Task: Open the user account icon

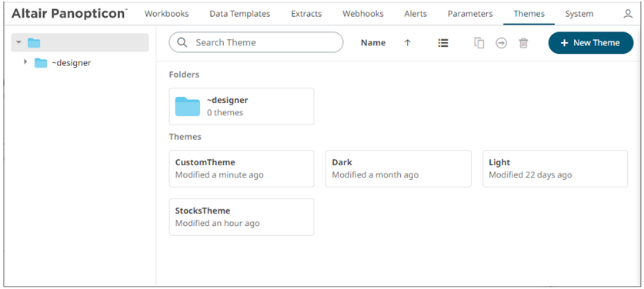Action: click(x=628, y=14)
